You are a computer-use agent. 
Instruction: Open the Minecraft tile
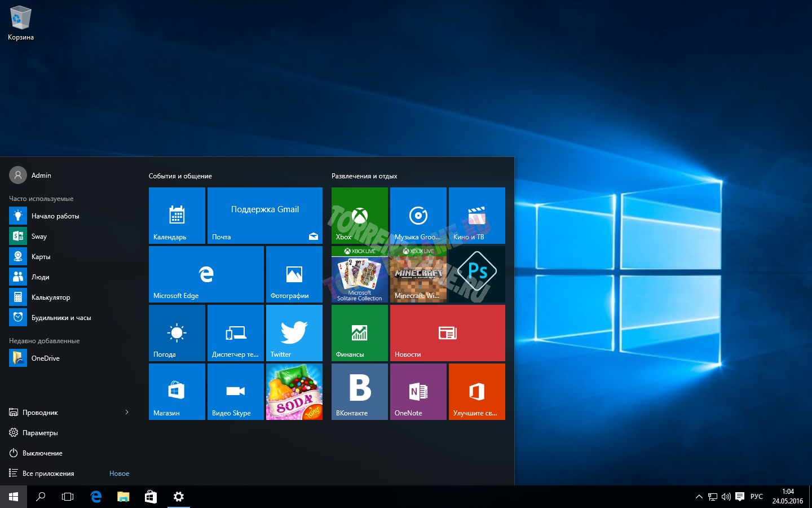pos(418,274)
